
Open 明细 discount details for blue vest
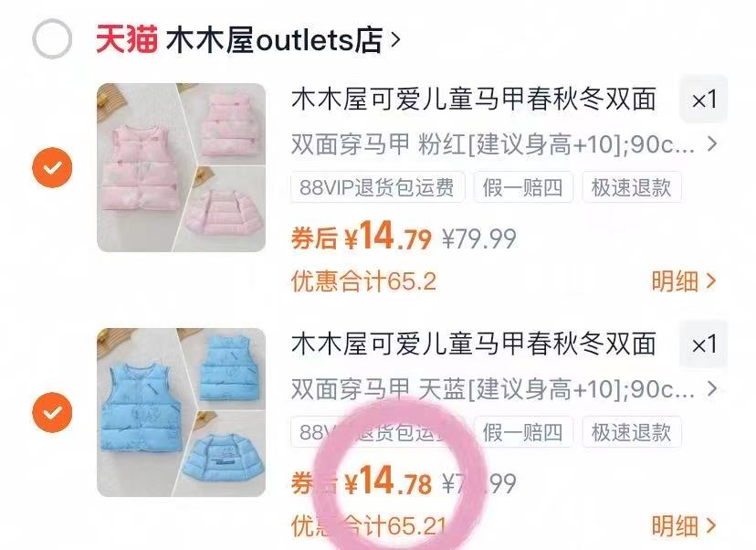[x=684, y=526]
